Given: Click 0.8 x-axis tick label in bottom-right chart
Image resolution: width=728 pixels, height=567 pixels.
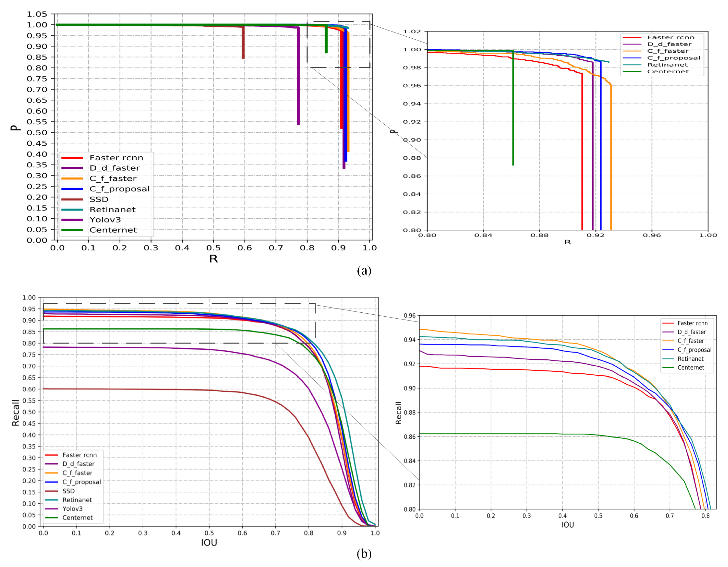Looking at the screenshot, I should point(705,516).
